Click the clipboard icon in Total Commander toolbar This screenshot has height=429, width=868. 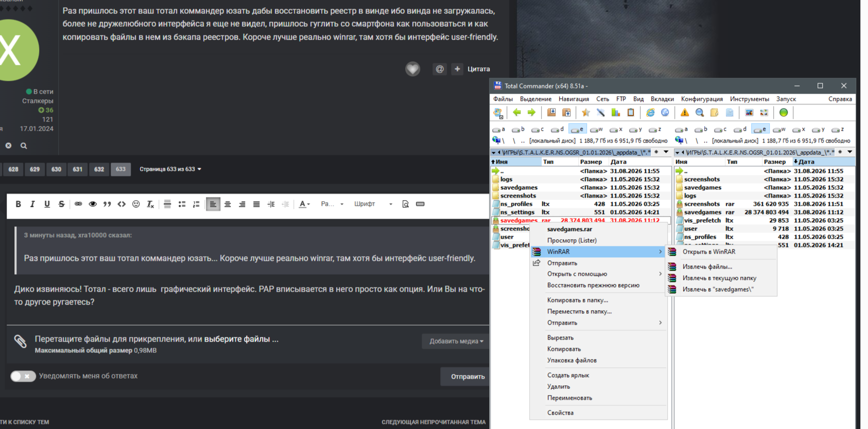coord(631,113)
